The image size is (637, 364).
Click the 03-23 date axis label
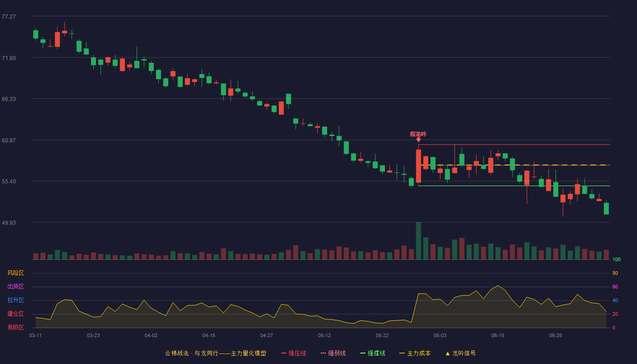point(93,335)
